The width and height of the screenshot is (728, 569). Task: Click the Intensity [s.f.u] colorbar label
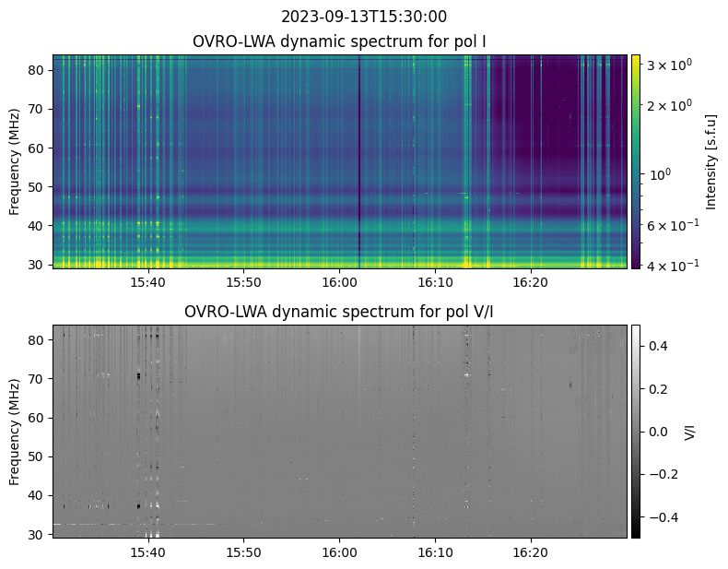coord(710,161)
